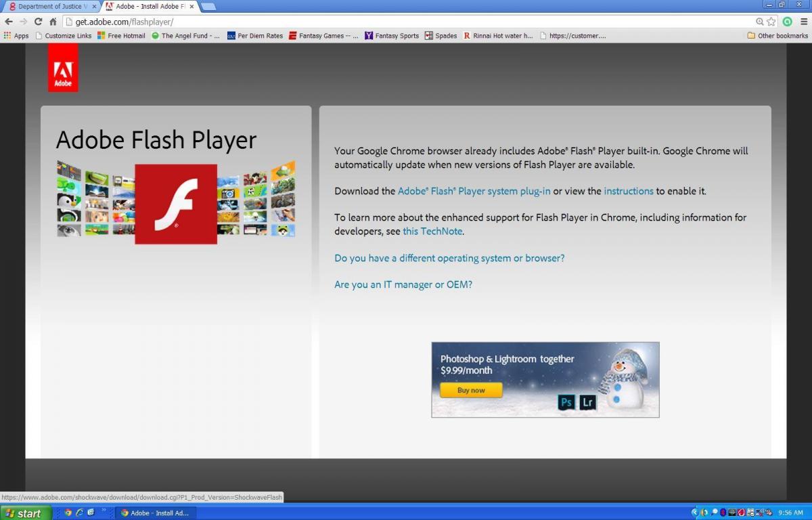Click the Adobe Flash Player system plug-in link

click(x=474, y=191)
